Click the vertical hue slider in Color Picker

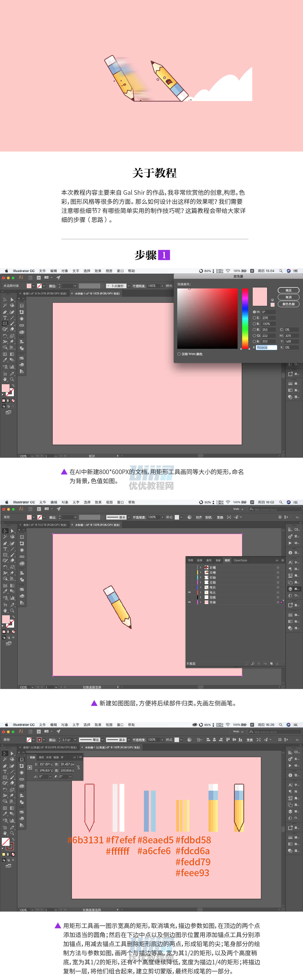[245, 318]
